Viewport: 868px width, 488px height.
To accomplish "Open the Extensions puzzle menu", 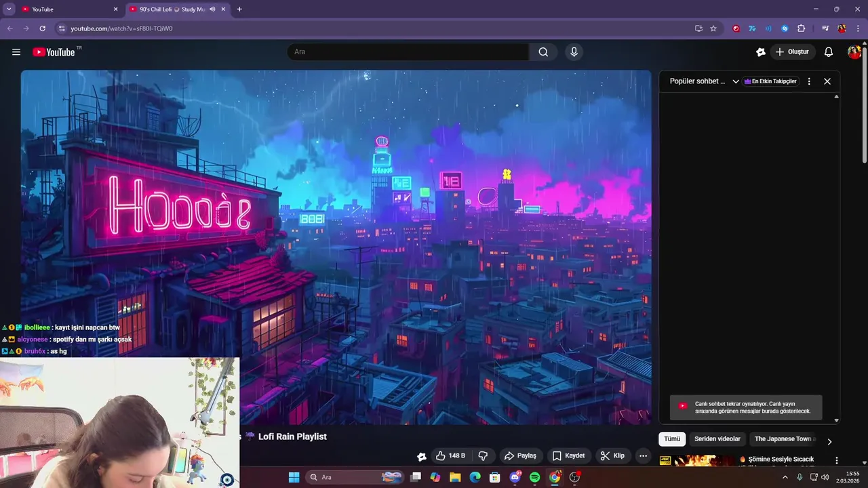I will click(x=802, y=28).
